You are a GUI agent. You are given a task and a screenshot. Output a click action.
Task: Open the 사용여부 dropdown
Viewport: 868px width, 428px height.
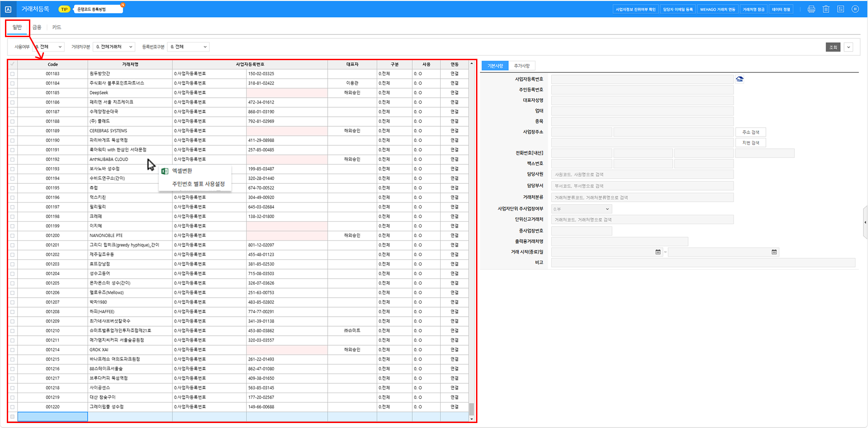[x=49, y=47]
